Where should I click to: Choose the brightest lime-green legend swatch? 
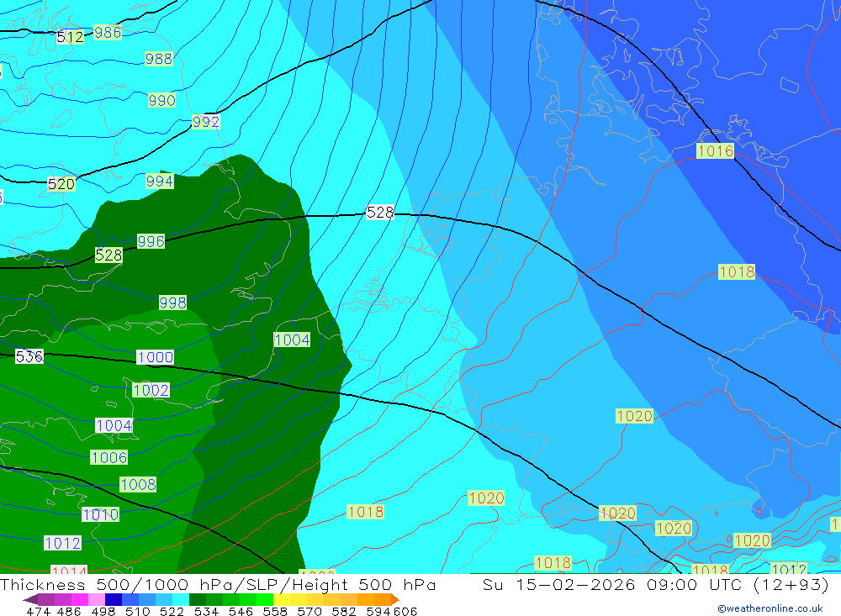pos(265,599)
